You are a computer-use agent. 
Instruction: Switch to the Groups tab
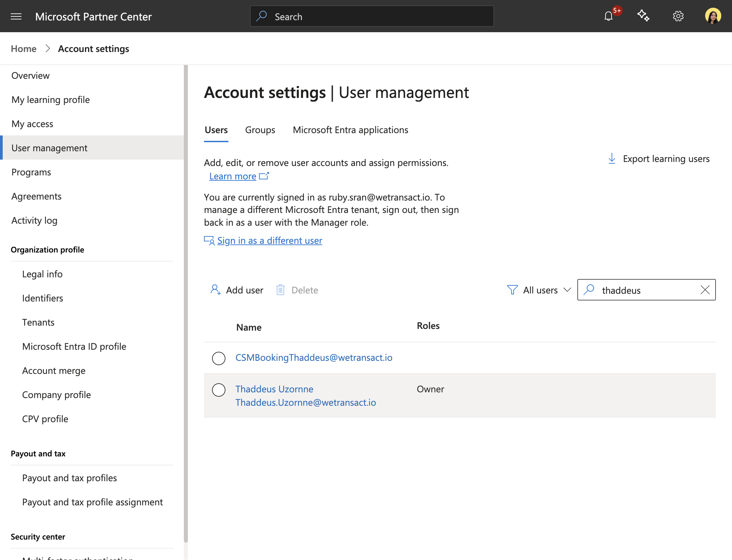260,130
